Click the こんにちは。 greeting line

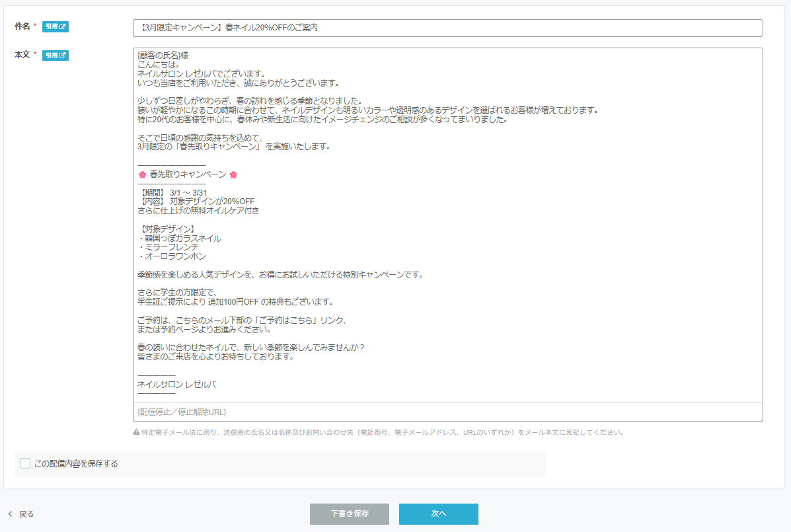[159, 65]
